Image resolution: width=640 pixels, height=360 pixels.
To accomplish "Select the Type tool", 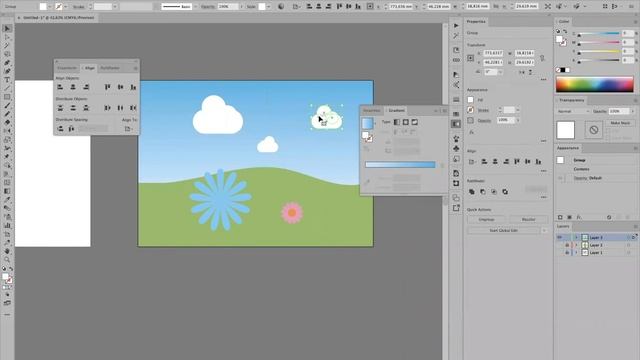I will point(7,80).
